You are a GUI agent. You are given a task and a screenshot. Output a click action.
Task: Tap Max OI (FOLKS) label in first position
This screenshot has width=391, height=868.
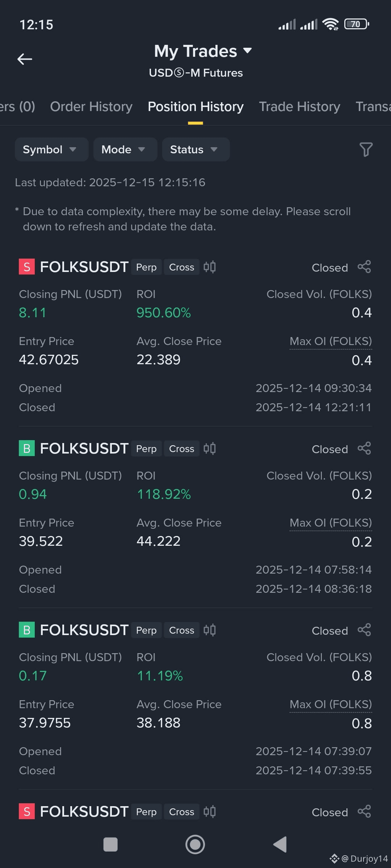pyautogui.click(x=331, y=341)
